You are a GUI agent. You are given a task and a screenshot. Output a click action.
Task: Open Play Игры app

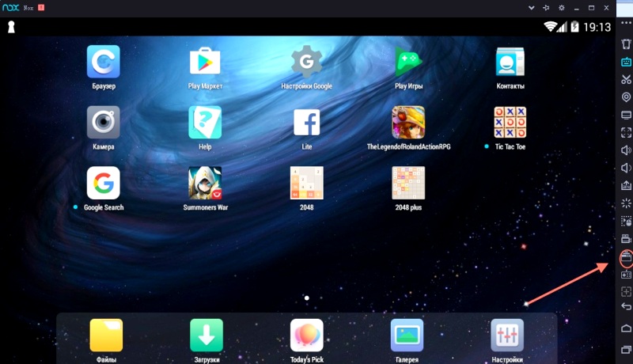408,62
